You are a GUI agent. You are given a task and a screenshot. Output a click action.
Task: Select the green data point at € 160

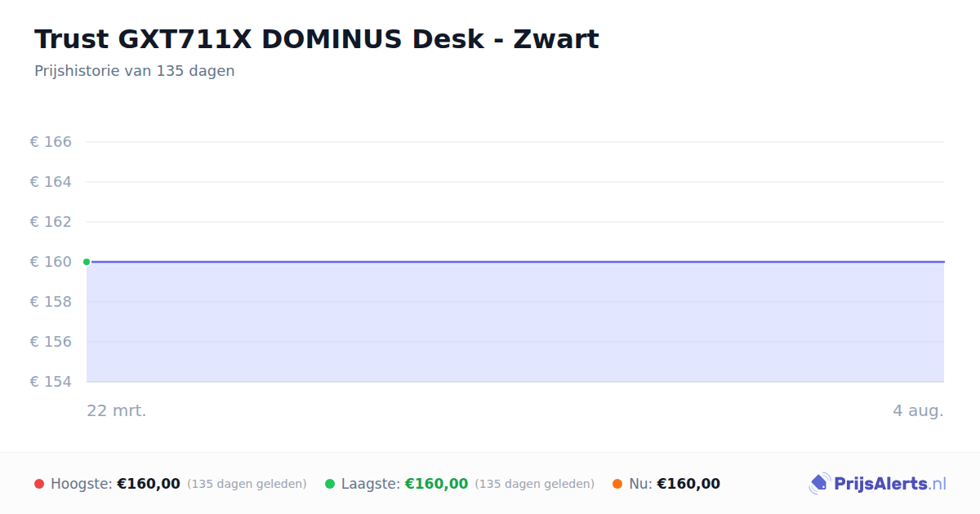point(87,262)
